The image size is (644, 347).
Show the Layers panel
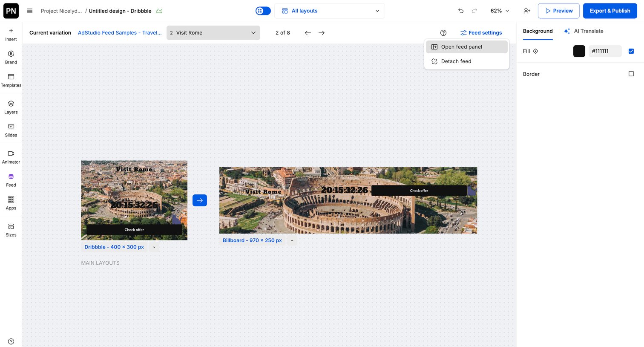tap(11, 107)
